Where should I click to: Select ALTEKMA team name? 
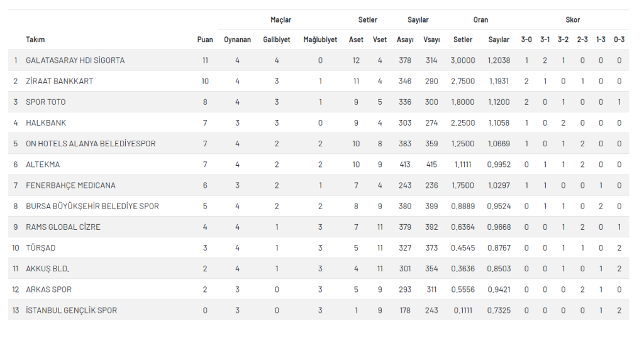(43, 165)
